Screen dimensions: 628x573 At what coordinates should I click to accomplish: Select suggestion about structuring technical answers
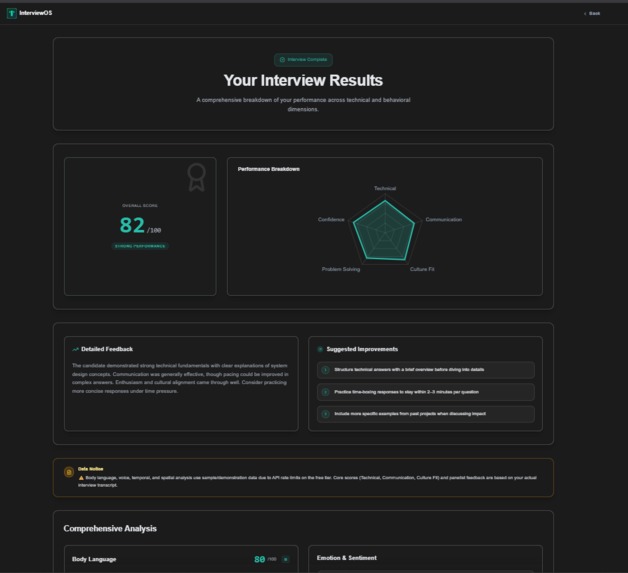click(426, 370)
